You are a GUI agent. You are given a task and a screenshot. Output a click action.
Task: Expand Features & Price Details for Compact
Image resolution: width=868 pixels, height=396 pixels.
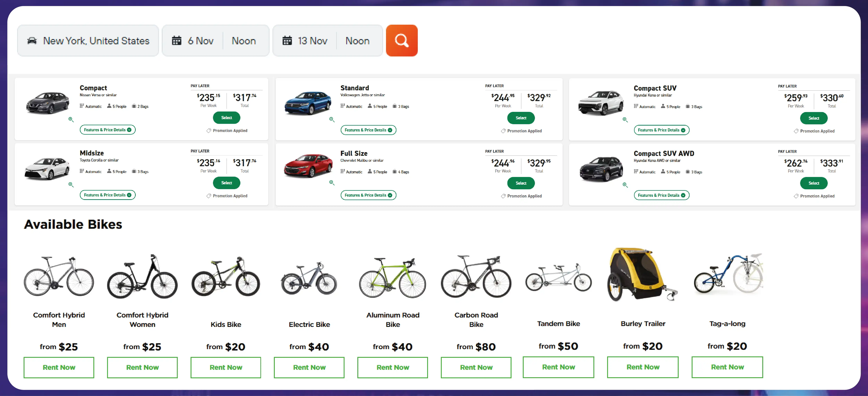[107, 130]
